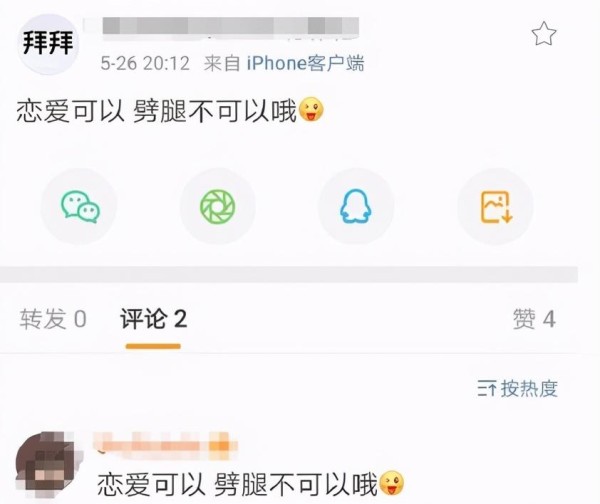
Task: Open the blurred poster username
Action: 231,28
